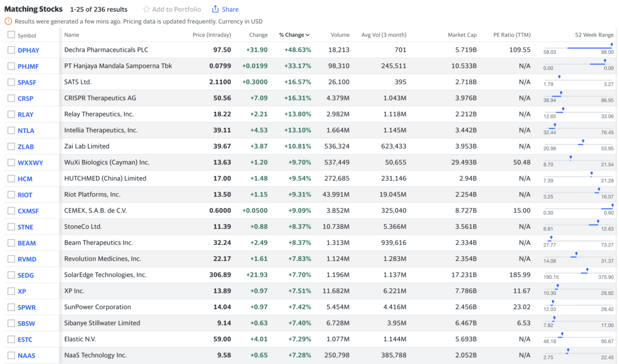The image size is (619, 364).
Task: Open the BEAM ticker link
Action: 27,243
